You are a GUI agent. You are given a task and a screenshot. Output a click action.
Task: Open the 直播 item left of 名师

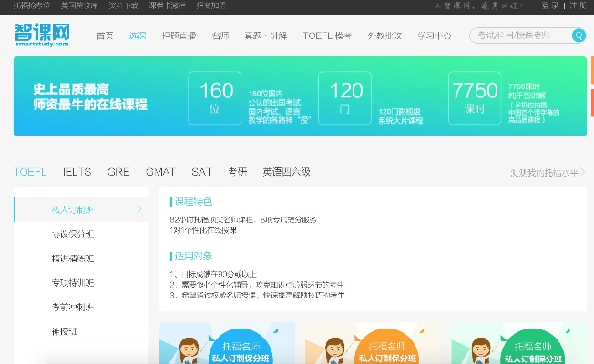pyautogui.click(x=179, y=35)
